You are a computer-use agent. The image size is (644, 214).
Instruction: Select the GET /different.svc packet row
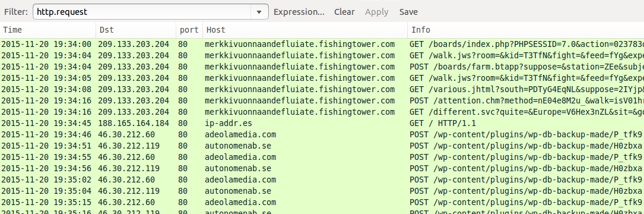pyautogui.click(x=322, y=112)
